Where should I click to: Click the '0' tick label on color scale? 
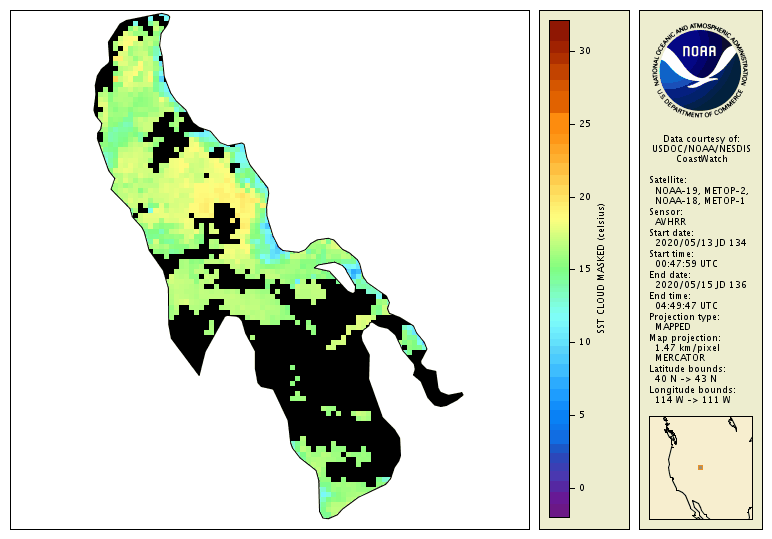pyautogui.click(x=582, y=488)
